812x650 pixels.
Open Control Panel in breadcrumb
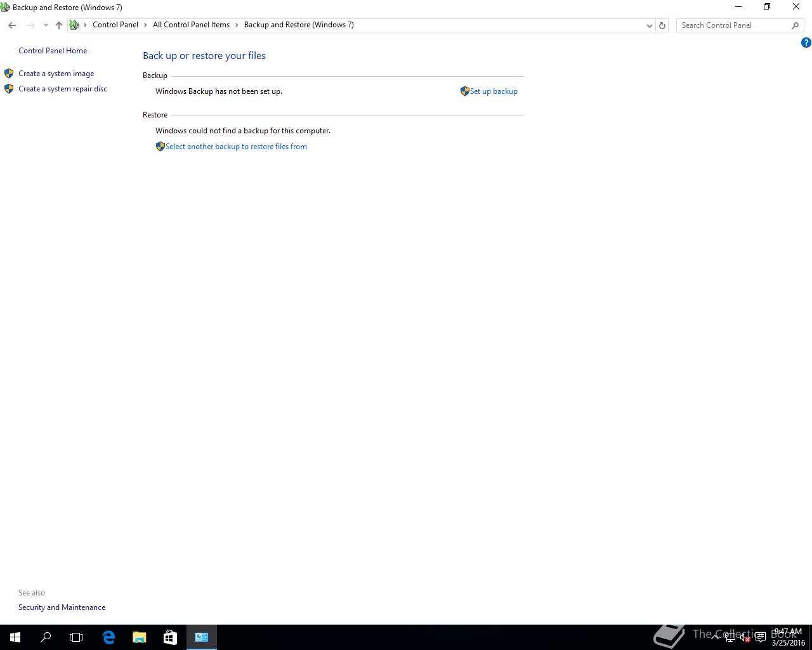115,25
